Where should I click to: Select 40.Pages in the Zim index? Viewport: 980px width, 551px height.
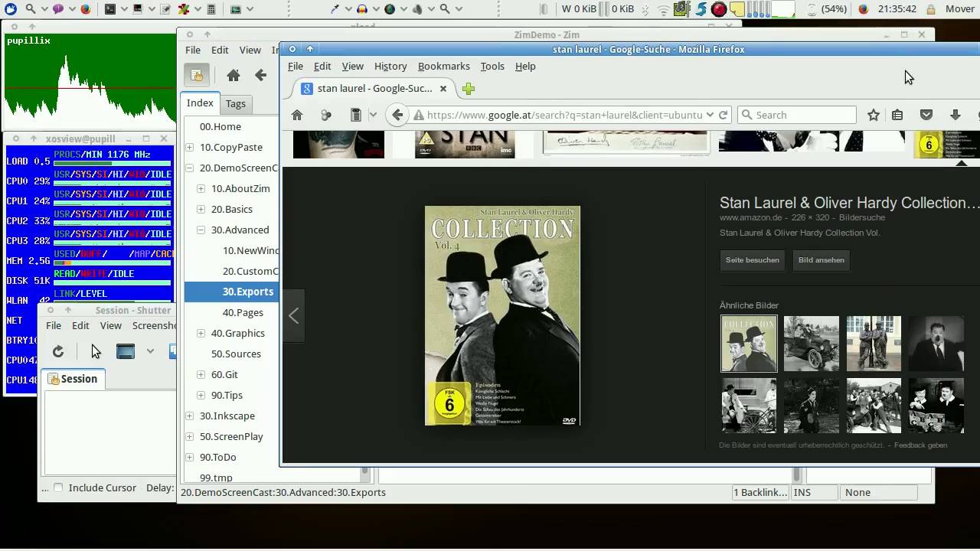pyautogui.click(x=243, y=312)
